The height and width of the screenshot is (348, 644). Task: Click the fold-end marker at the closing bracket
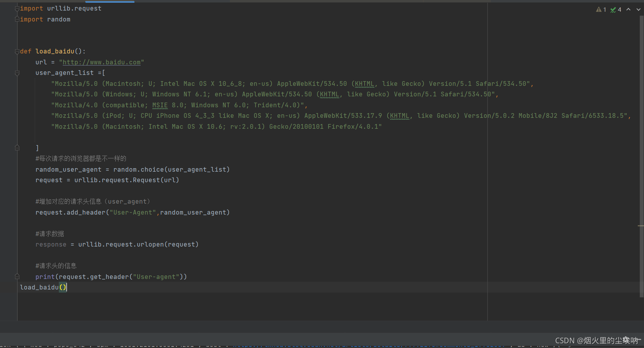tap(17, 147)
